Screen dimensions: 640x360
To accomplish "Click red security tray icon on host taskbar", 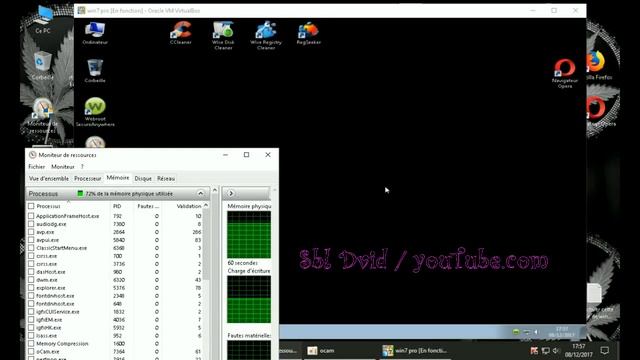I will click(534, 351).
